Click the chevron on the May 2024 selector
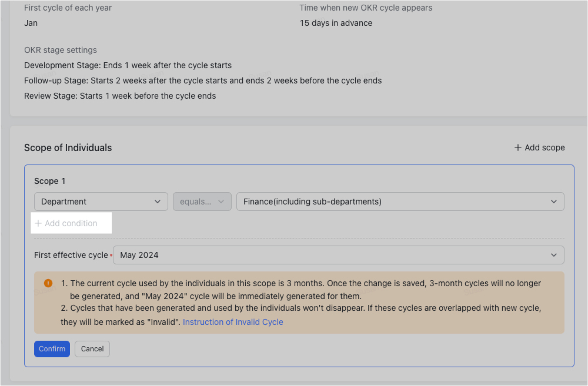Viewport: 588px width, 386px height. 553,255
